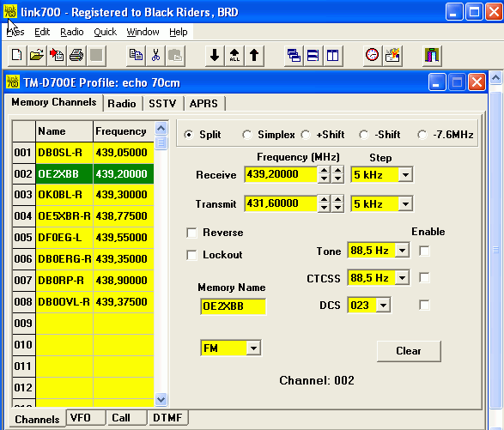Cascade windows using the toolbar icon
This screenshot has height=430, width=504.
[294, 56]
